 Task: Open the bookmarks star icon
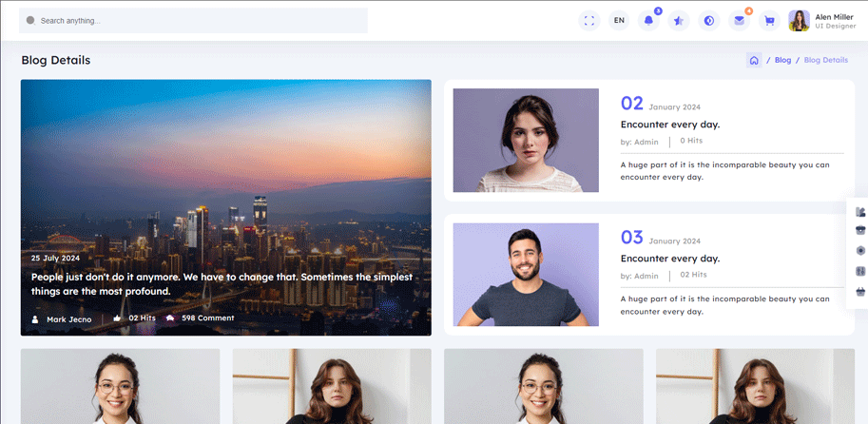[679, 21]
